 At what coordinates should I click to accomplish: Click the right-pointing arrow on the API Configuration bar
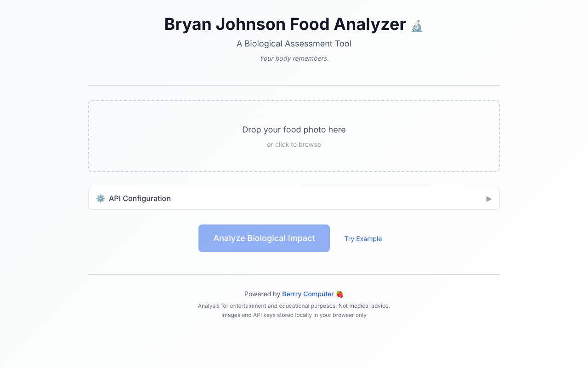point(489,199)
